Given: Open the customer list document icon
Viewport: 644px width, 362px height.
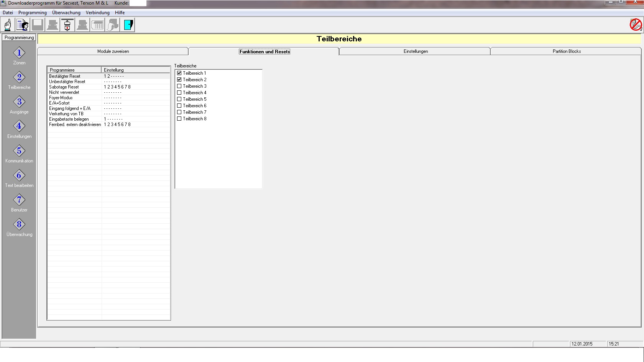Looking at the screenshot, I should [23, 25].
